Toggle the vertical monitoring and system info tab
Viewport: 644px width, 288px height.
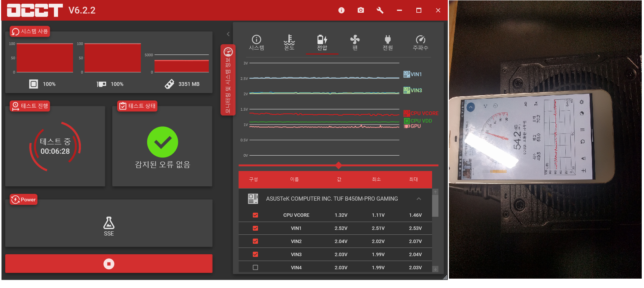(228, 80)
